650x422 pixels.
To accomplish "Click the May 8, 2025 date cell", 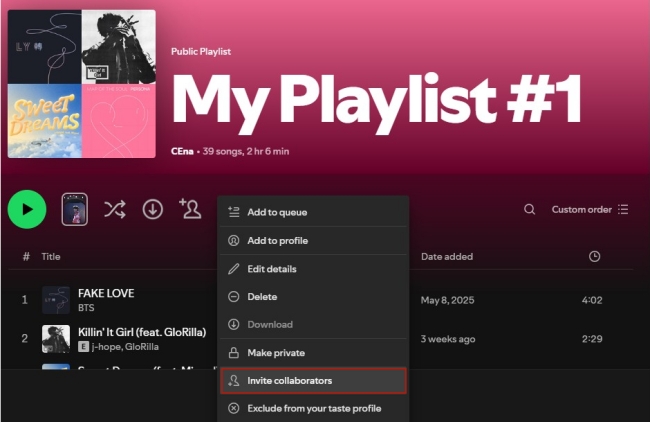I will coord(447,300).
